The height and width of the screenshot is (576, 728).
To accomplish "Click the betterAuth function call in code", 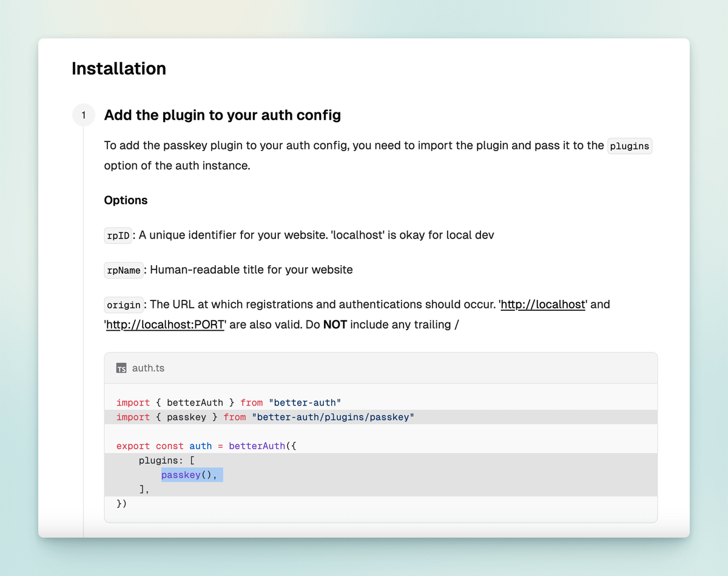I will pos(256,446).
